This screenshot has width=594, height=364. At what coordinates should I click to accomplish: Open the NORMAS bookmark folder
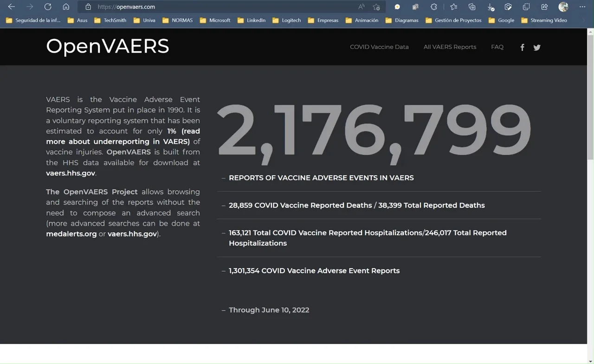(x=178, y=20)
